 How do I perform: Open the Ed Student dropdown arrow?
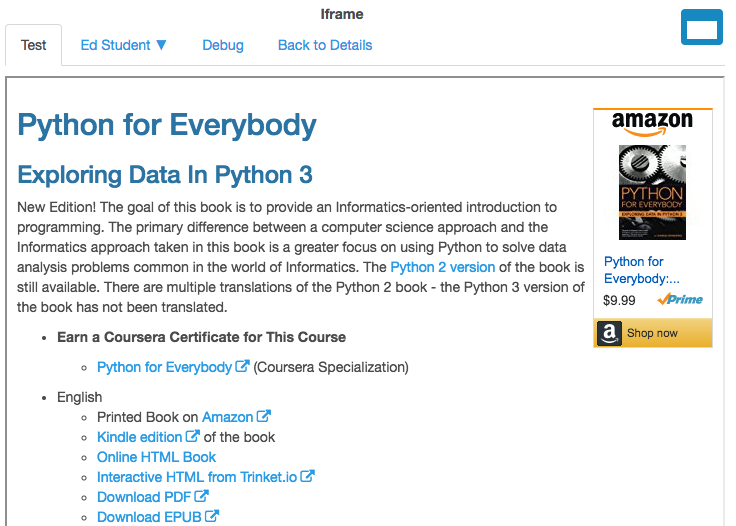[161, 45]
